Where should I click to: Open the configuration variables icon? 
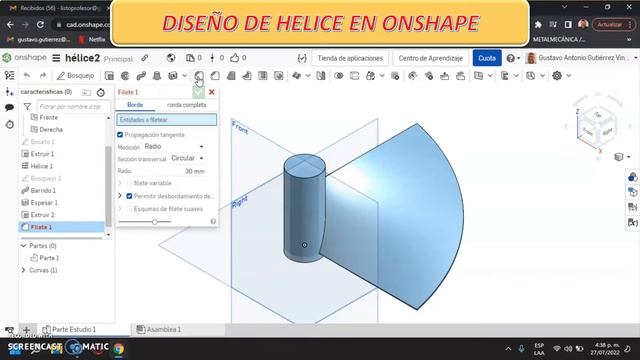302,58
